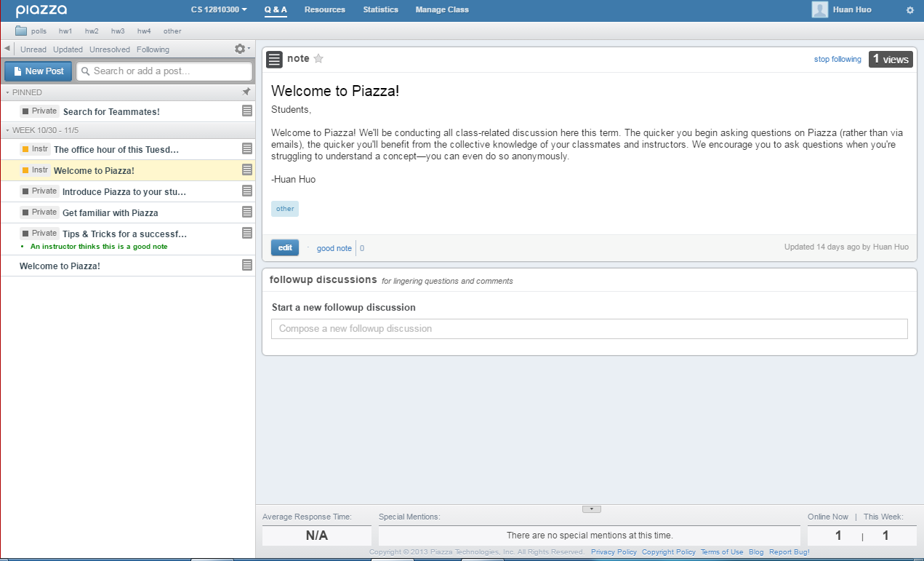This screenshot has height=561, width=924.
Task: Switch to Q & A tab
Action: [x=276, y=9]
